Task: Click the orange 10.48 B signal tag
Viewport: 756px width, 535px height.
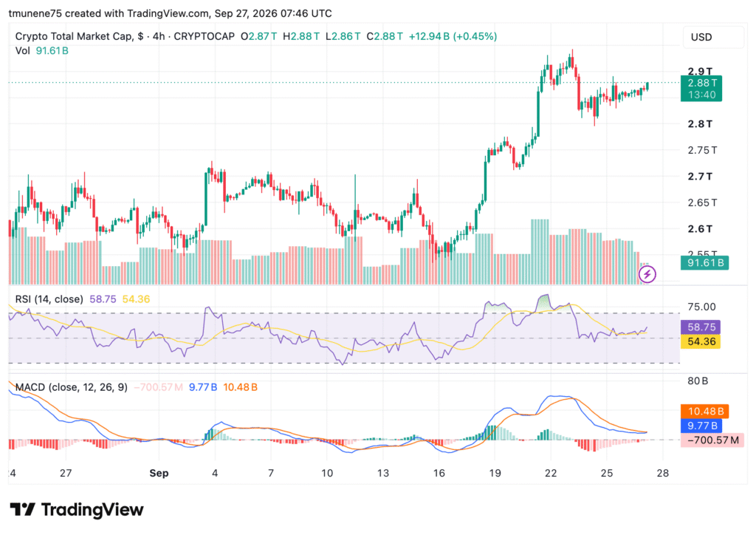Action: pos(704,411)
